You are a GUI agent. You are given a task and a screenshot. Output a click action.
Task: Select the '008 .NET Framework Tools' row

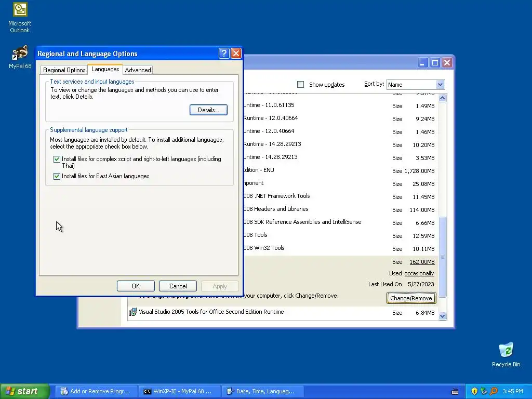coord(341,196)
